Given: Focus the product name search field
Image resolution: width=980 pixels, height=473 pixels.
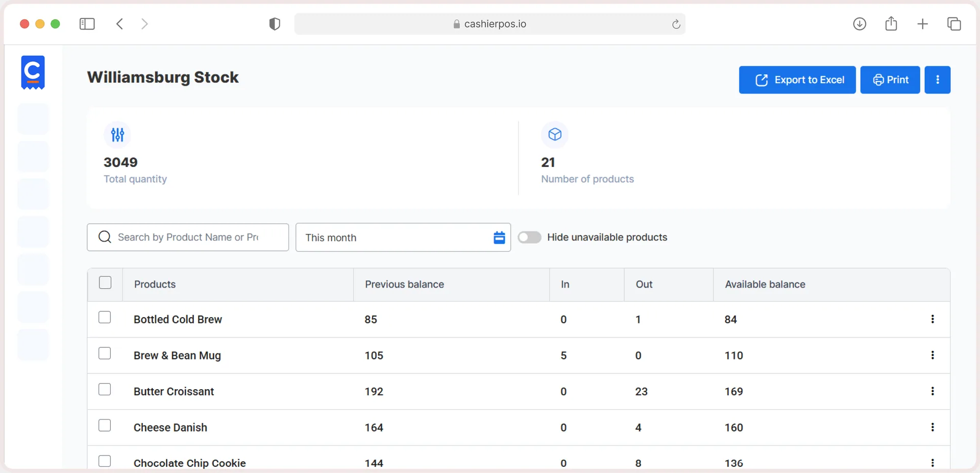Looking at the screenshot, I should (188, 237).
